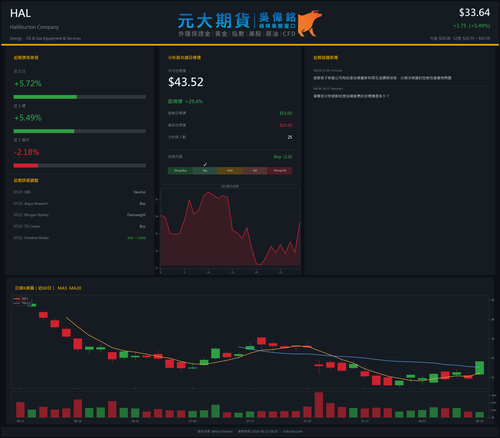Click the Buy (1.8) consensus rating
Screen dimensions: 500x438
point(283,157)
